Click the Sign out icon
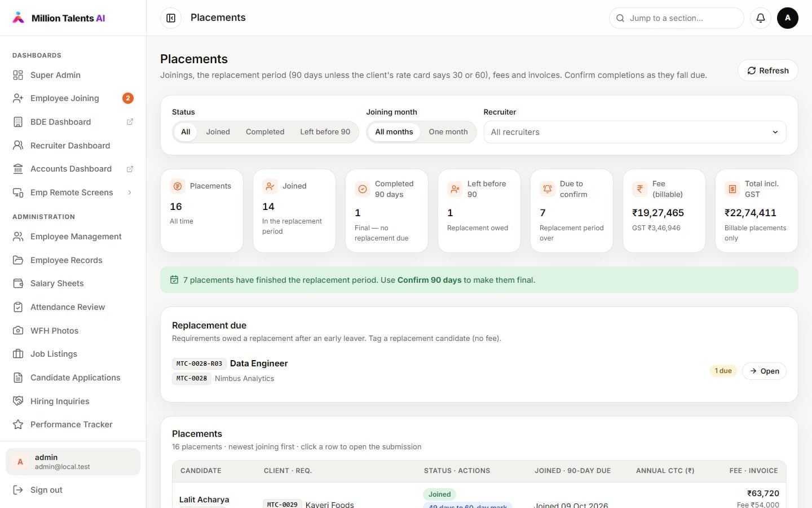The width and height of the screenshot is (812, 508). (18, 490)
